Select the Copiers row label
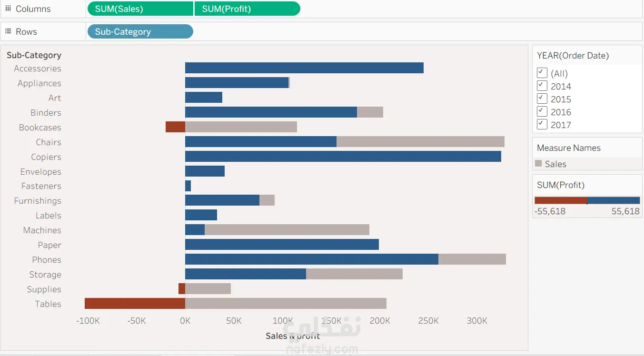Viewport: 644px width, 356px height. click(x=46, y=157)
